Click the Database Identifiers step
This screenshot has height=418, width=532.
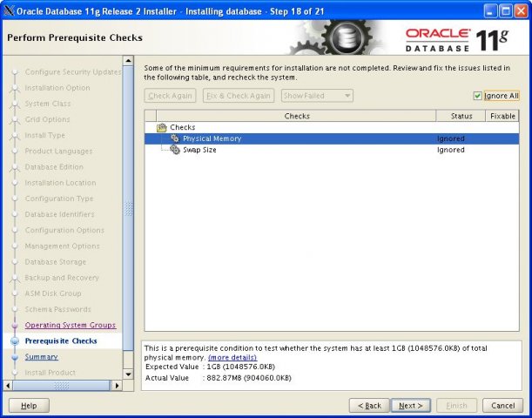[59, 214]
